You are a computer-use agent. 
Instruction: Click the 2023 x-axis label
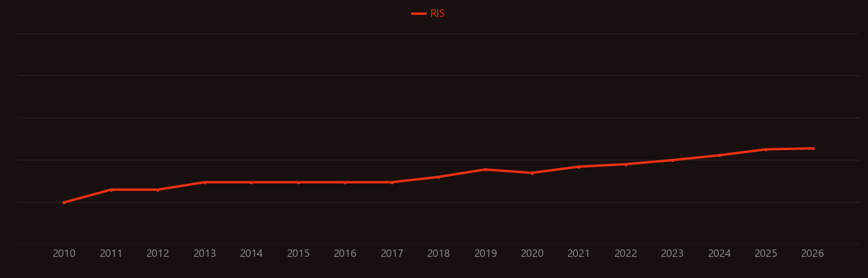pos(672,254)
